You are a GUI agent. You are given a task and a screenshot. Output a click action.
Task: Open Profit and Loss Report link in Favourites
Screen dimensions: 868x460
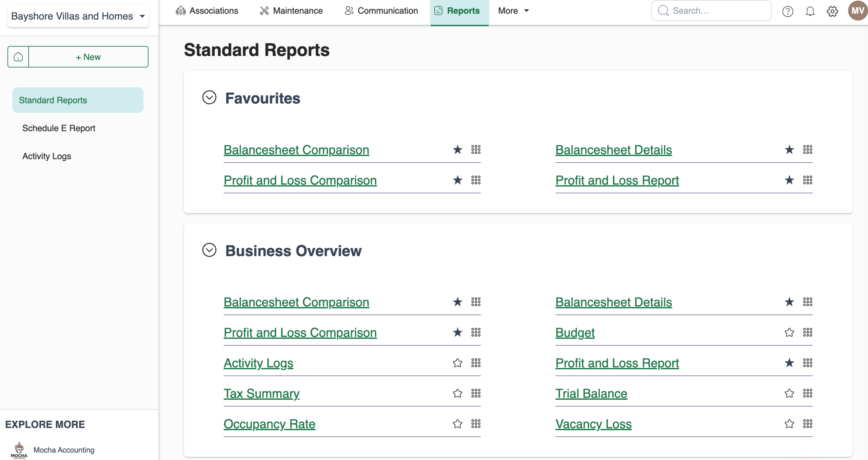[x=617, y=180]
